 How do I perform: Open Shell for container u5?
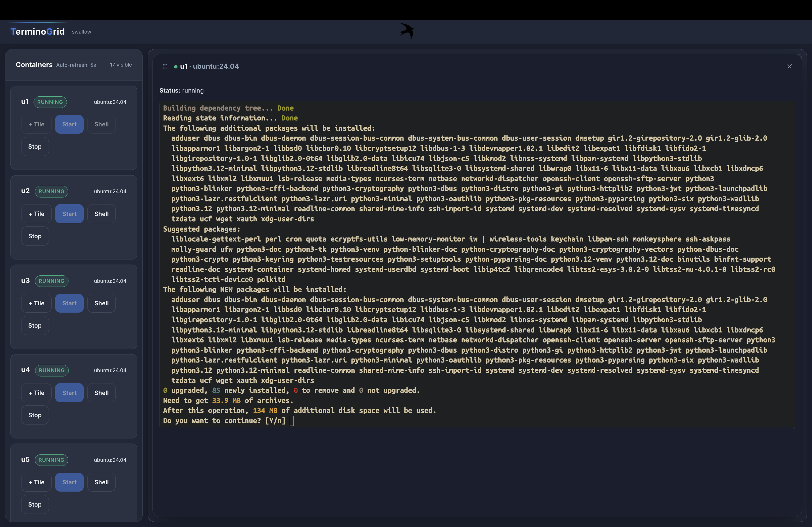coord(101,482)
